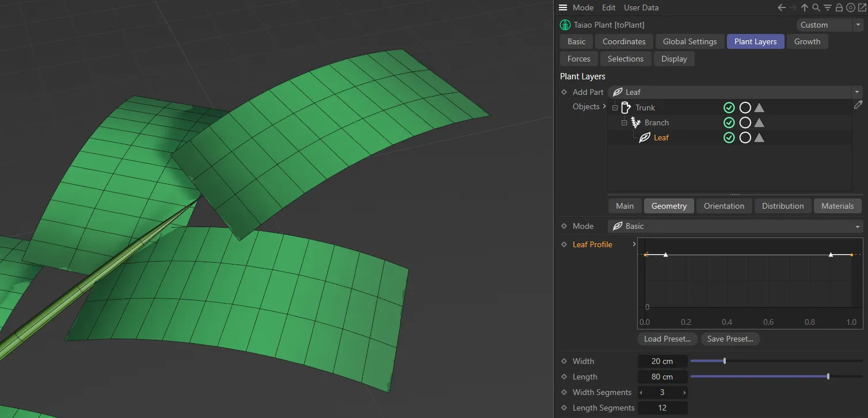Select the Leaf icon in the layer tree

645,137
